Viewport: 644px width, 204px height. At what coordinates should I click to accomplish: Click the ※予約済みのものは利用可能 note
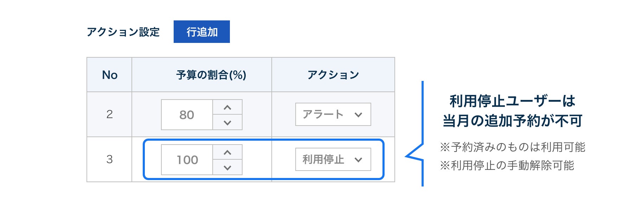coord(513,147)
